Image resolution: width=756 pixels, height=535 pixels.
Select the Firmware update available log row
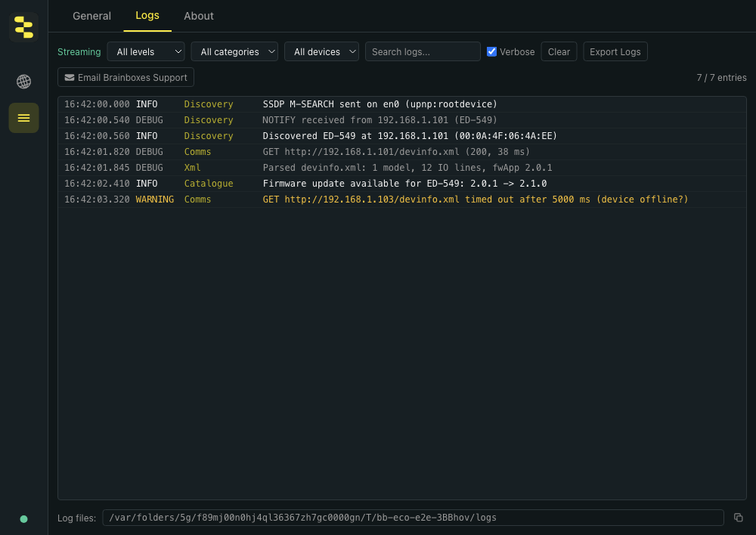[x=402, y=184]
